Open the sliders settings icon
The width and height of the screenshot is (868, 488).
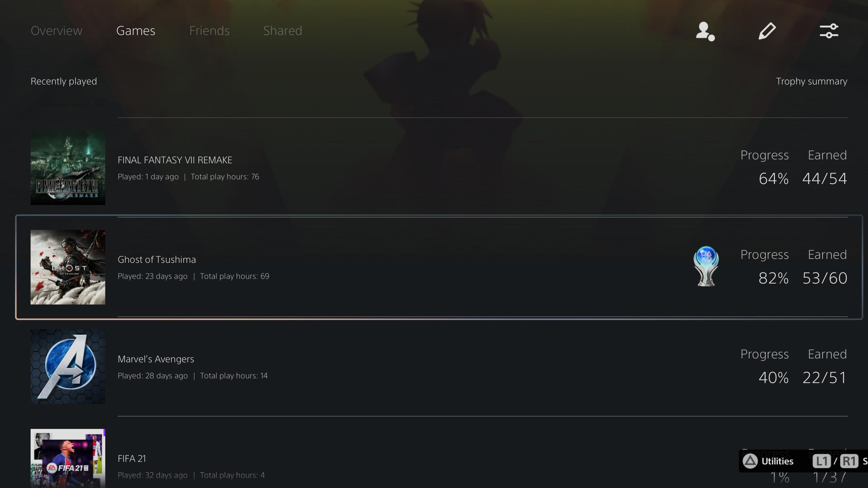click(829, 31)
